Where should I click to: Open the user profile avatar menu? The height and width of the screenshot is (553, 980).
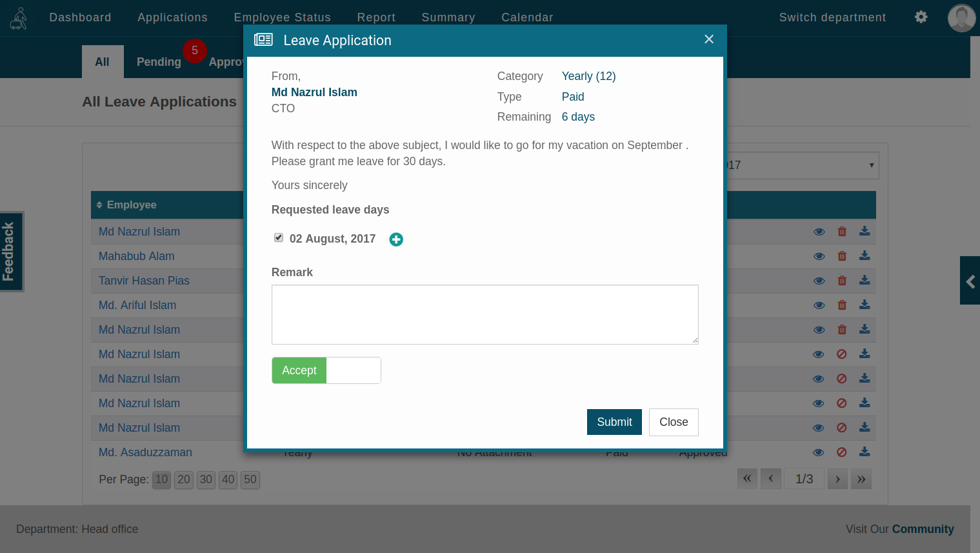[961, 17]
